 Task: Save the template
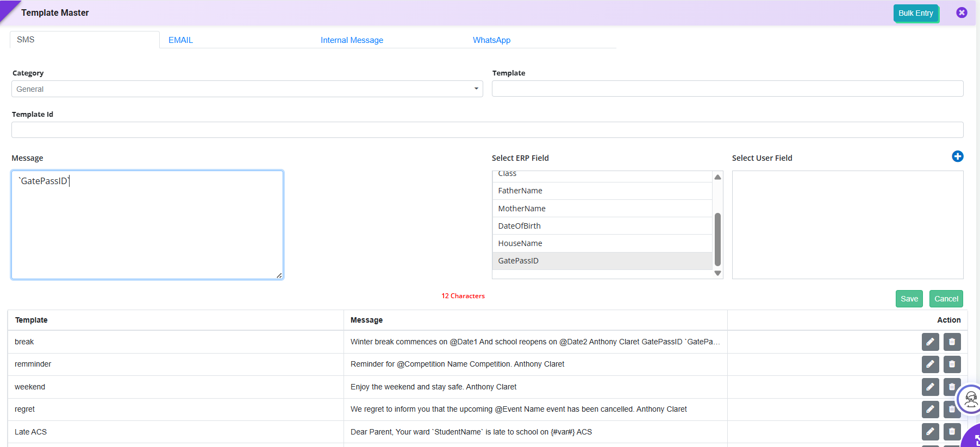coord(909,299)
